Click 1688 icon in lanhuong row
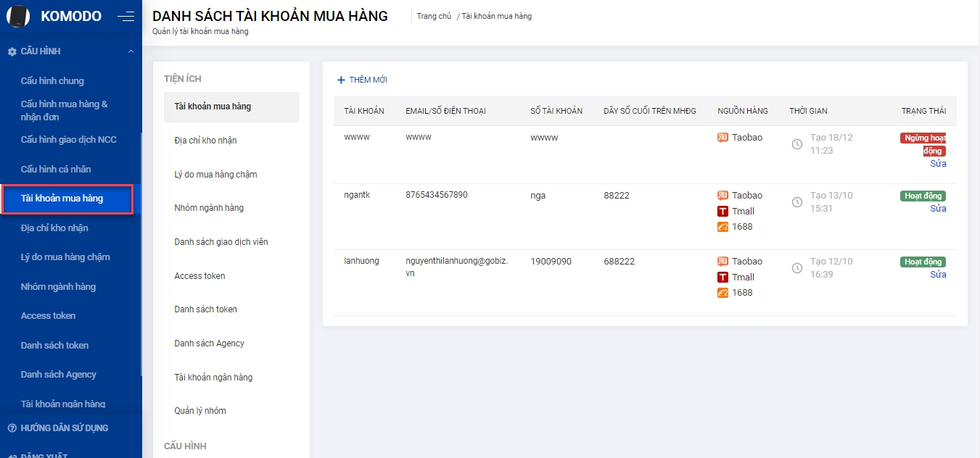980x458 pixels. click(722, 293)
